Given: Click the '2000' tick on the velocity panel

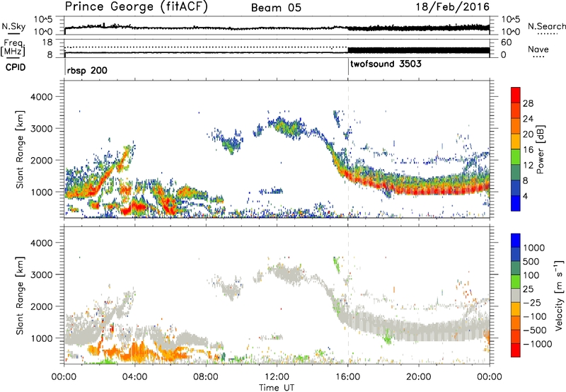Looking at the screenshot, I should pos(41,306).
